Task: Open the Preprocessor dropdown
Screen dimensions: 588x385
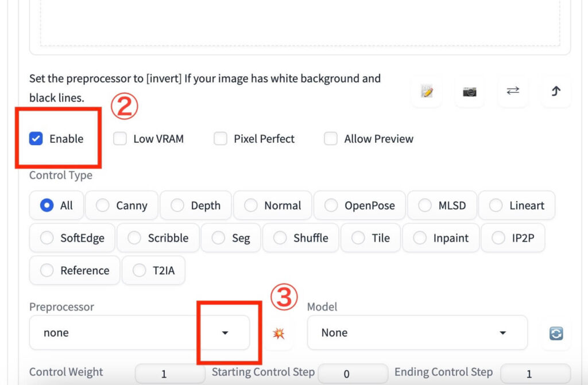Action: [x=225, y=333]
